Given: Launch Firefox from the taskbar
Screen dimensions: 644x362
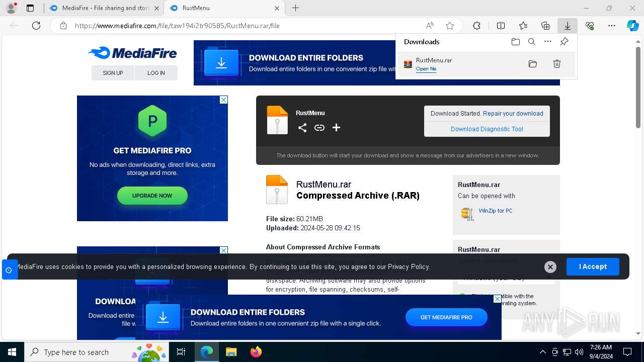Looking at the screenshot, I should pos(256,352).
